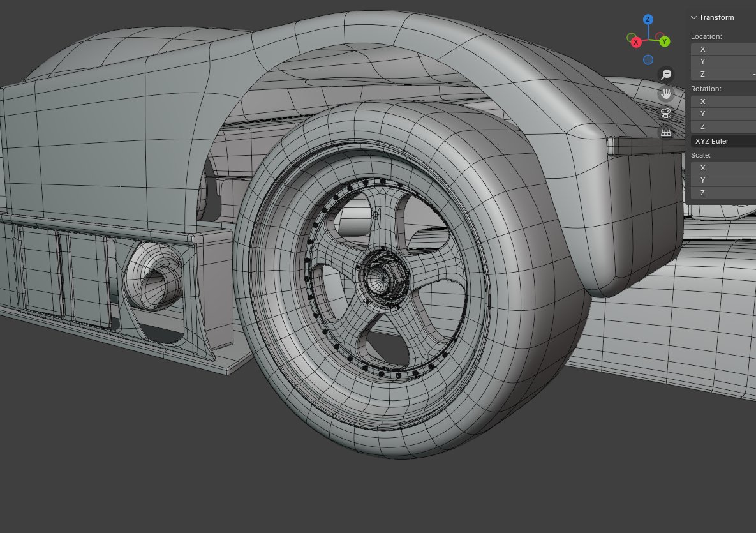
Task: Click the Rotation Z field
Action: point(723,126)
